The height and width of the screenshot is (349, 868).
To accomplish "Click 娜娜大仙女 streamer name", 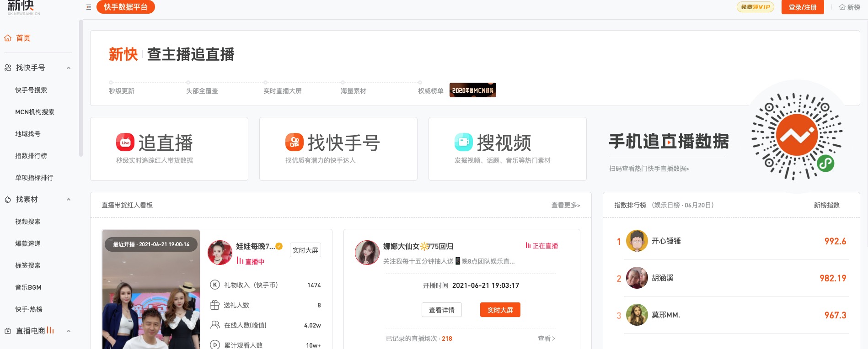I will tap(418, 246).
